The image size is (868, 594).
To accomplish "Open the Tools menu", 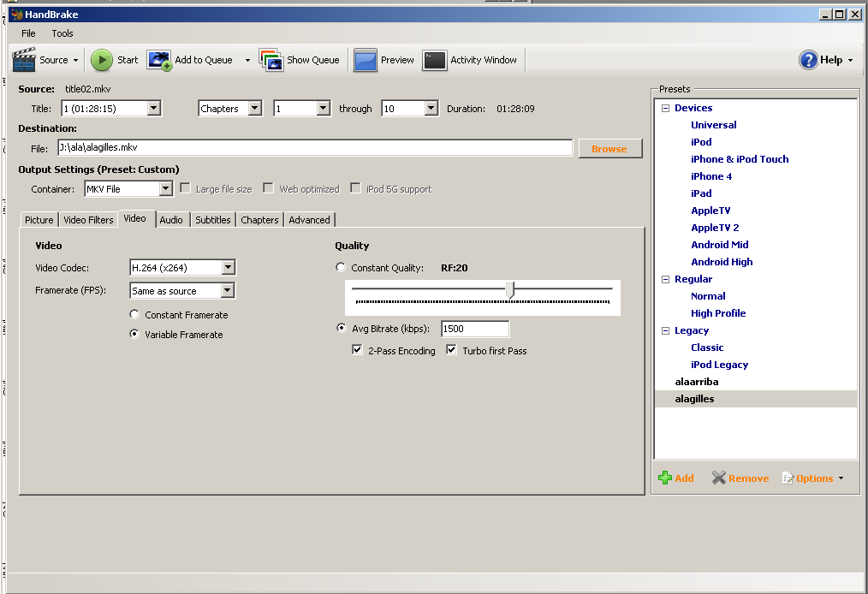I will click(x=62, y=33).
